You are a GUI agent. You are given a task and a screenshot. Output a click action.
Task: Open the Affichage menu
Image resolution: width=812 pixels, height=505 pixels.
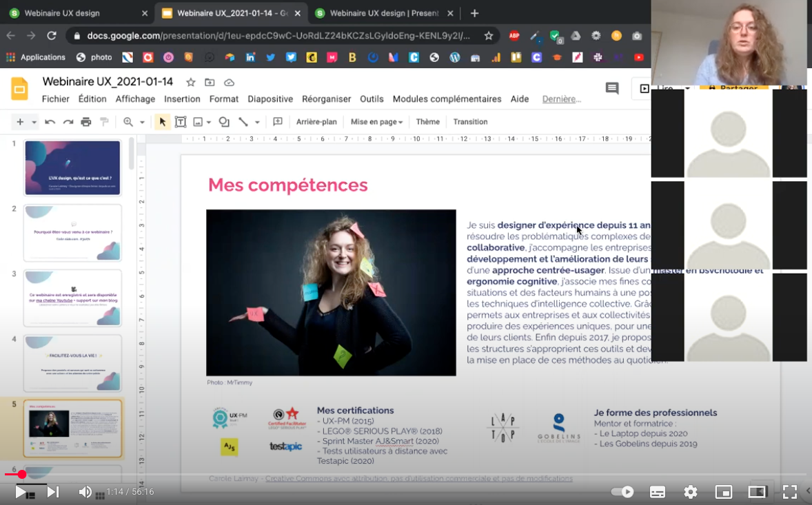pyautogui.click(x=135, y=99)
